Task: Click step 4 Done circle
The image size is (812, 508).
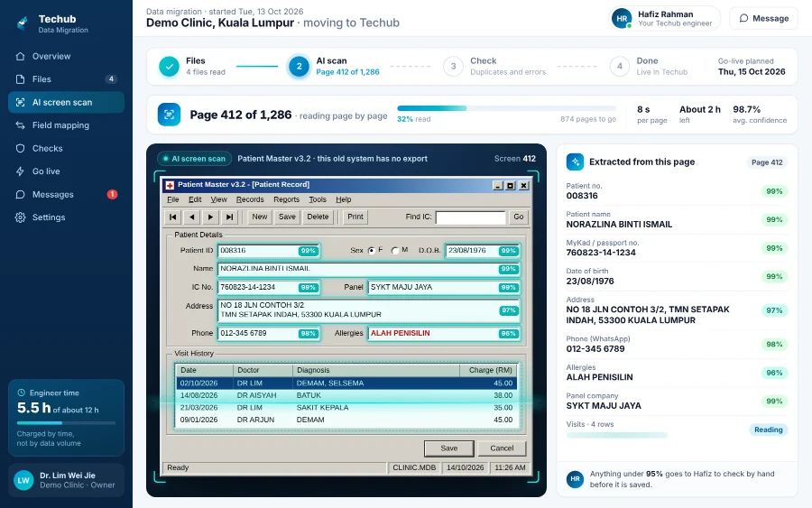Action: coord(619,66)
